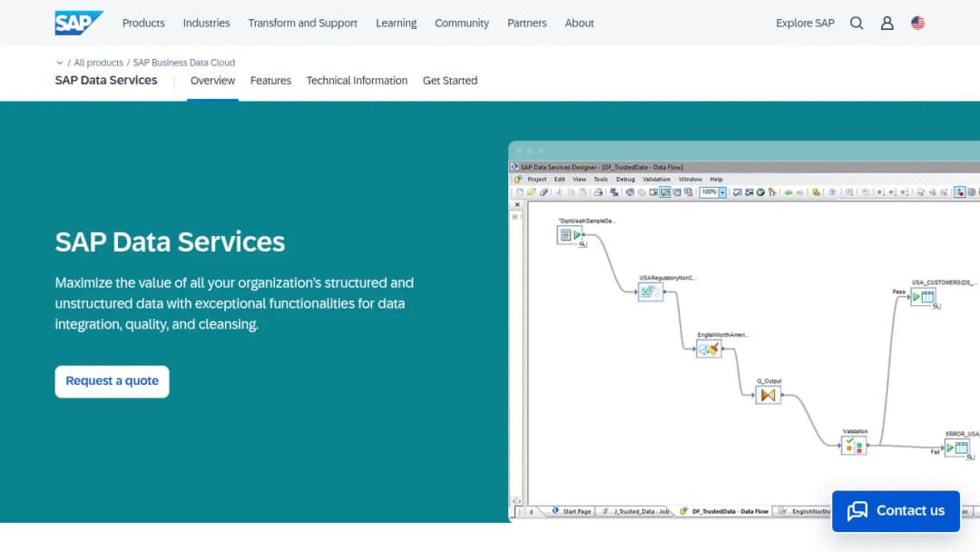
Task: Open the About navigation menu
Action: pos(579,23)
